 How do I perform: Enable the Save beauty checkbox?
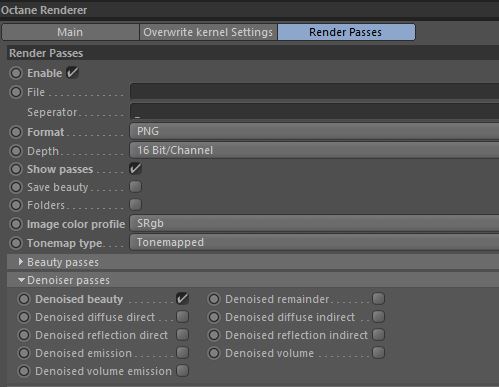(135, 187)
